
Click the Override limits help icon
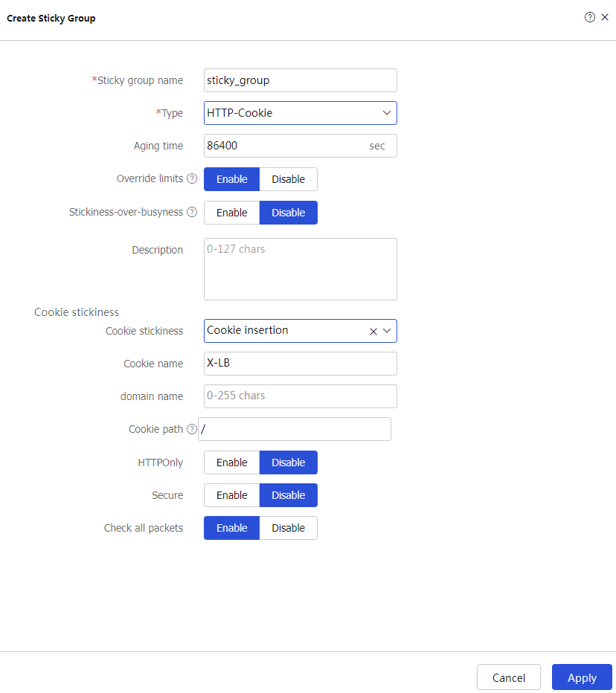click(x=192, y=179)
